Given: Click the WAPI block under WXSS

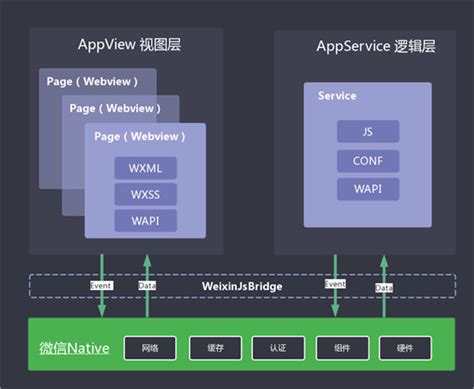Looking at the screenshot, I should pos(146,221).
